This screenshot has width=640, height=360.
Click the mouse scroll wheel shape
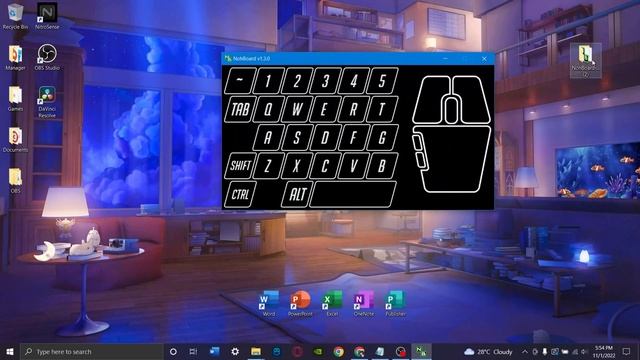451,109
